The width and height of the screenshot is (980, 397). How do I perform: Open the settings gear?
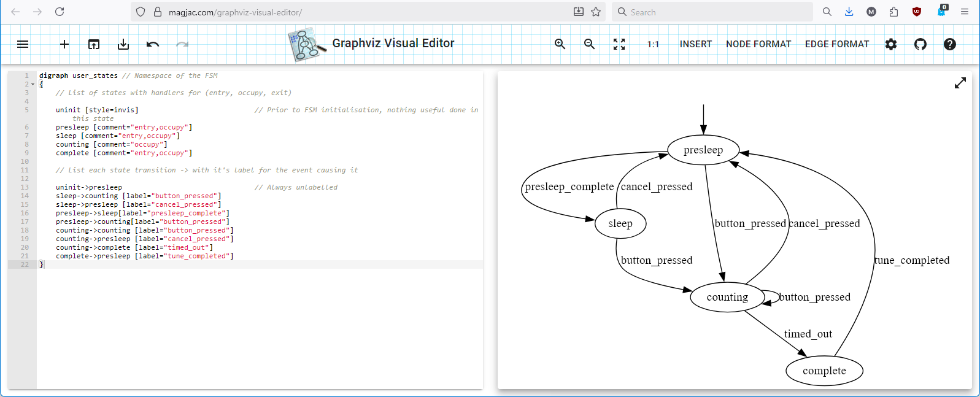pos(891,44)
